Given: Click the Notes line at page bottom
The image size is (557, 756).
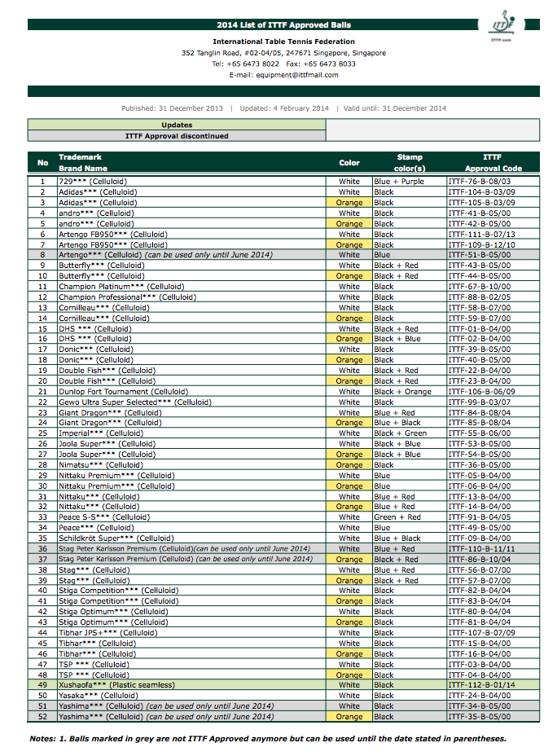Looking at the screenshot, I should [268, 738].
